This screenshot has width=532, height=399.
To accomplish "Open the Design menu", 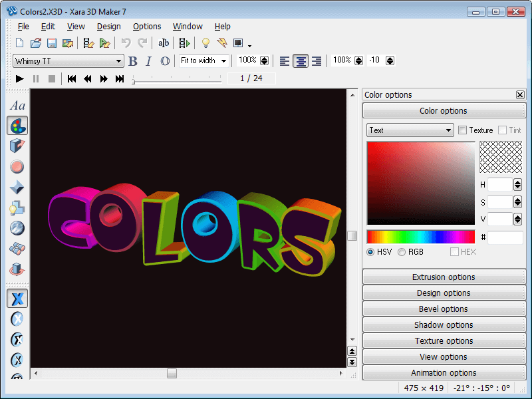I will click(x=108, y=27).
